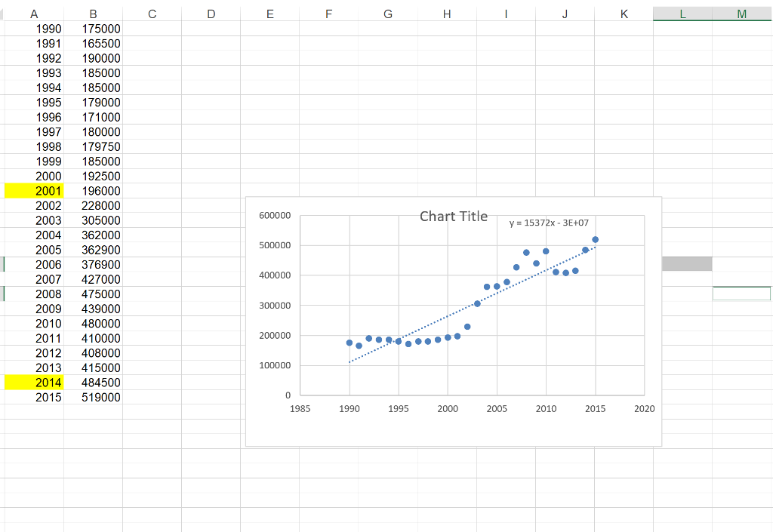Select column header L

[x=682, y=13]
